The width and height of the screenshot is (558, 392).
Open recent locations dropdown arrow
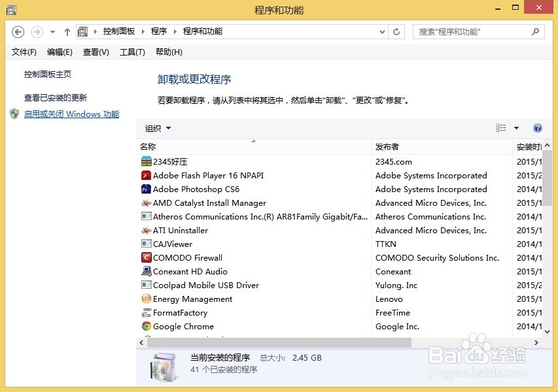pos(52,32)
